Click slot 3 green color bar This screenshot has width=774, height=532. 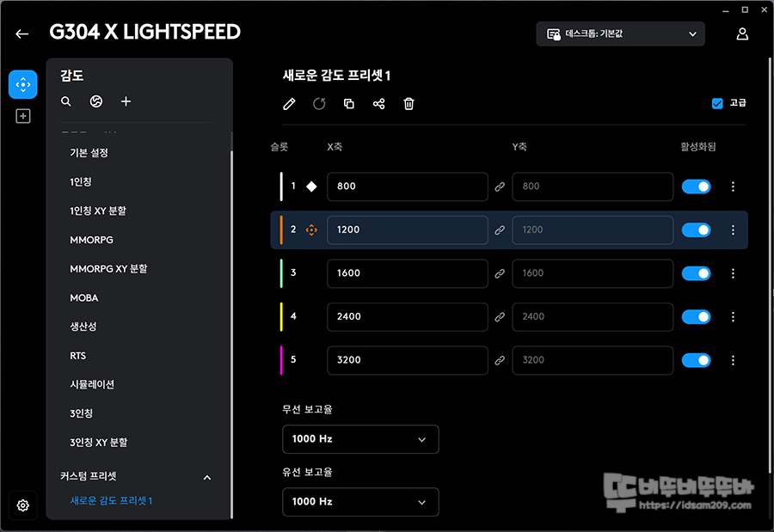pyautogui.click(x=281, y=273)
